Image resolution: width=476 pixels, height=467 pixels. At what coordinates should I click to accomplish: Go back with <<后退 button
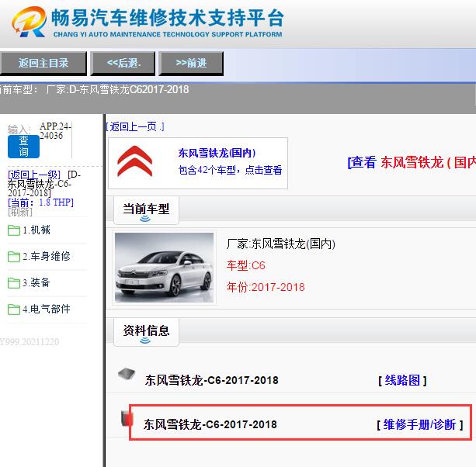[123, 63]
